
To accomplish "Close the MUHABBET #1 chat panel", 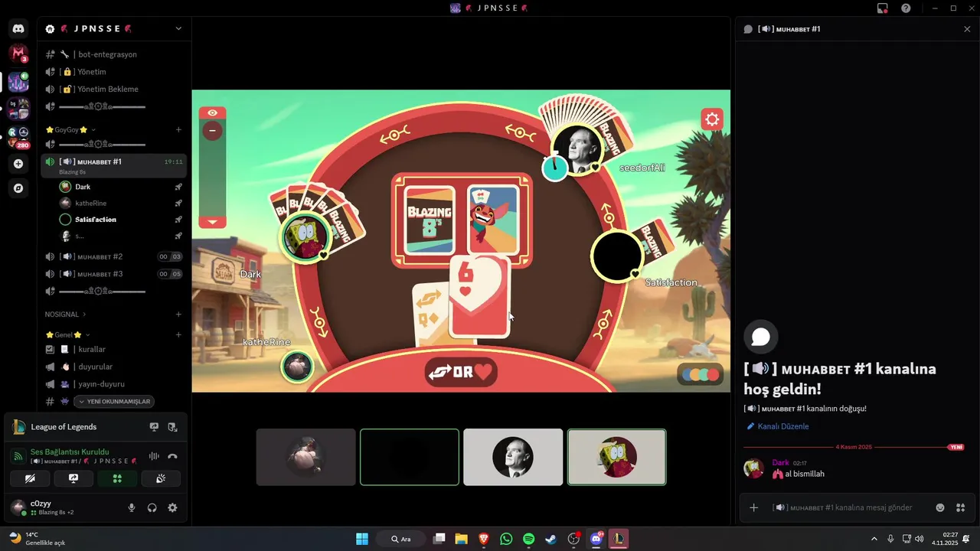I will pos(967,29).
